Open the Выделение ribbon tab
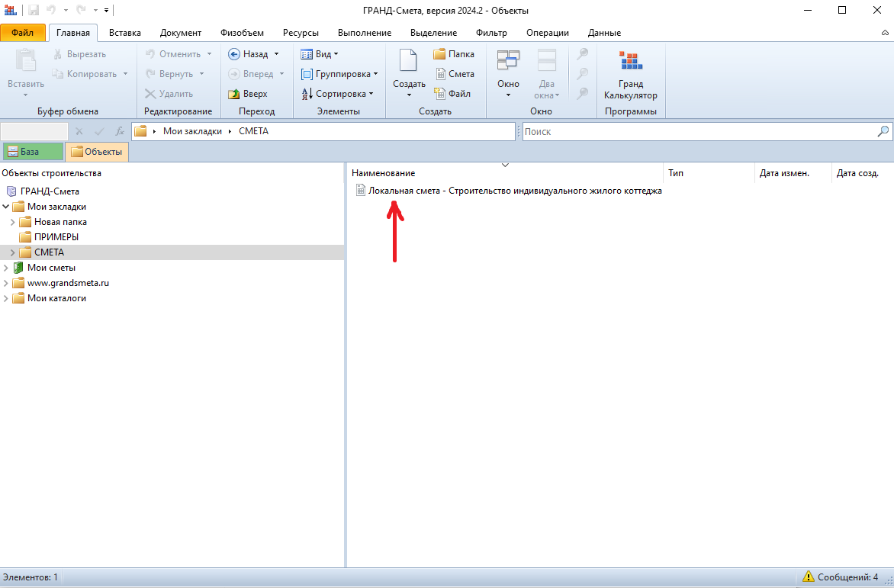Image resolution: width=894 pixels, height=588 pixels. [x=433, y=33]
